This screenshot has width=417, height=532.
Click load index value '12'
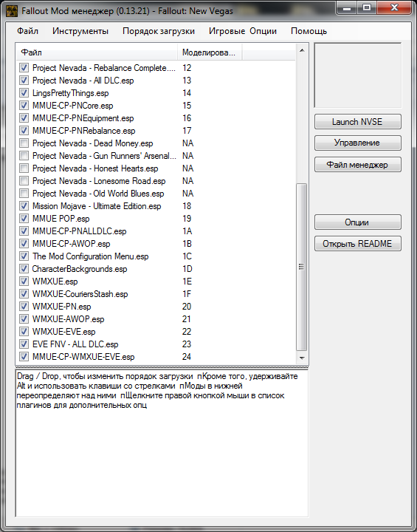point(187,68)
